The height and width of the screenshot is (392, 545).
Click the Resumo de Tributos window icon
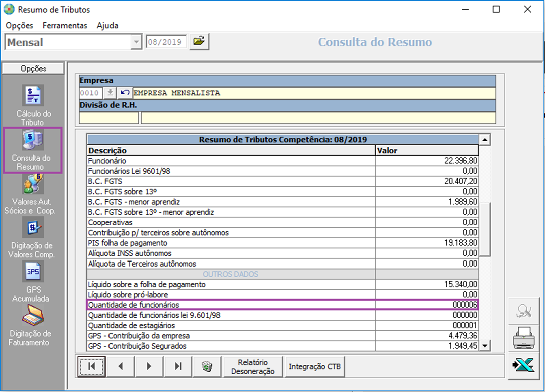point(9,10)
